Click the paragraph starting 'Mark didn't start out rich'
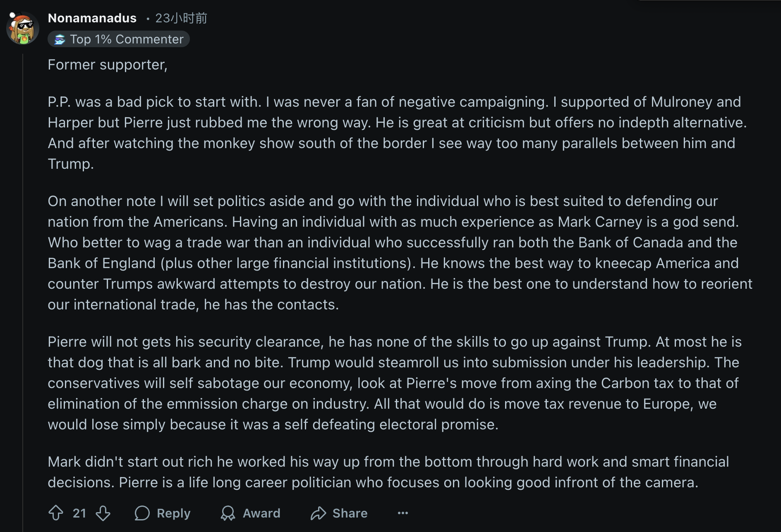This screenshot has width=781, height=532. [388, 472]
